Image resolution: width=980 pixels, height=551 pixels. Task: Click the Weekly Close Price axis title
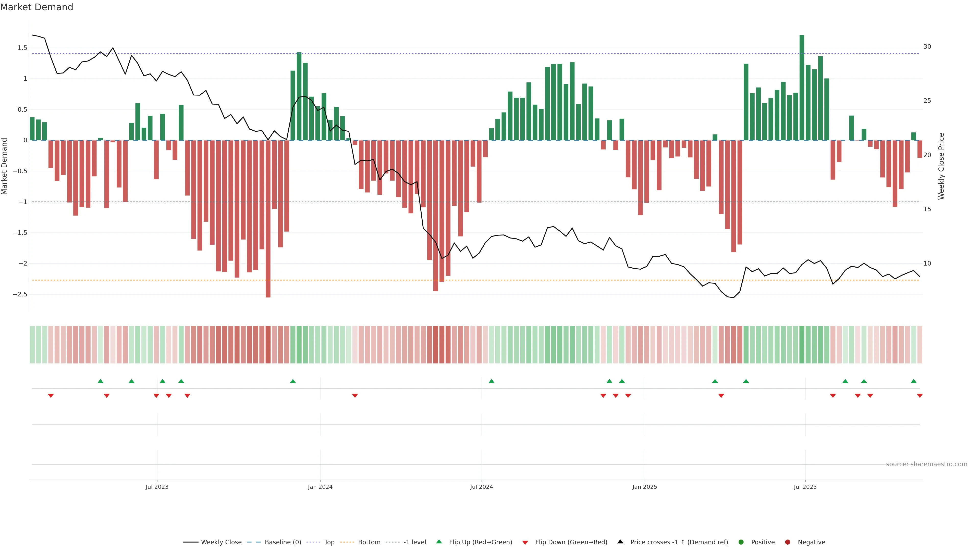941,166
